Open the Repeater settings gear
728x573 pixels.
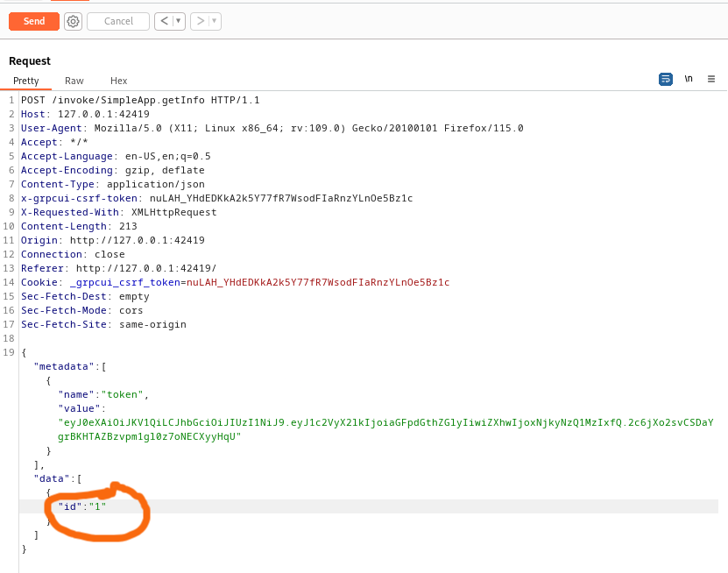coord(72,21)
